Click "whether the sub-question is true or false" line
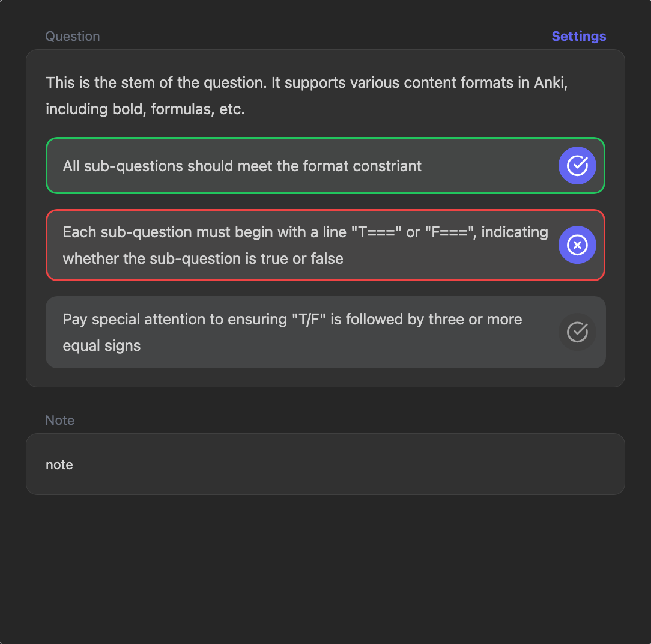The image size is (651, 644). [203, 259]
